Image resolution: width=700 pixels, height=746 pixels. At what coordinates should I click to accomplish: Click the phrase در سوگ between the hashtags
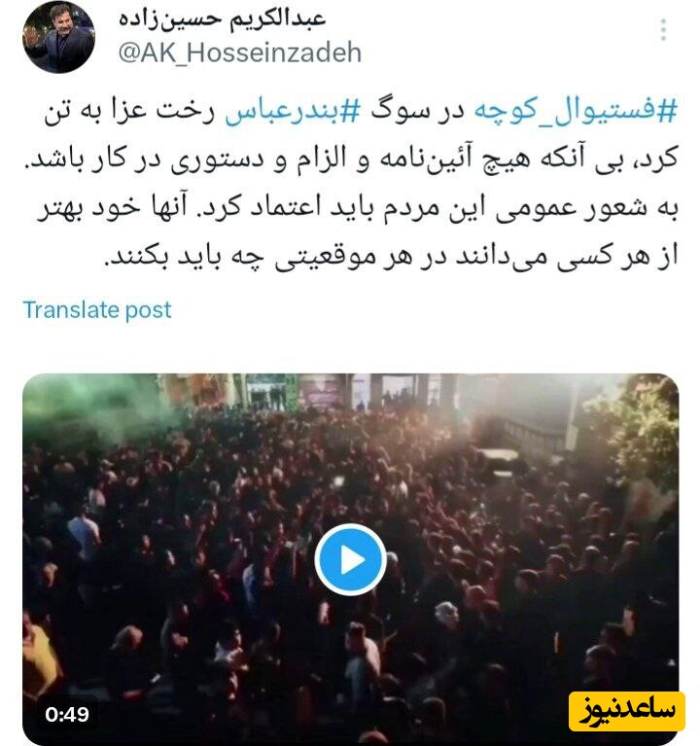(417, 111)
